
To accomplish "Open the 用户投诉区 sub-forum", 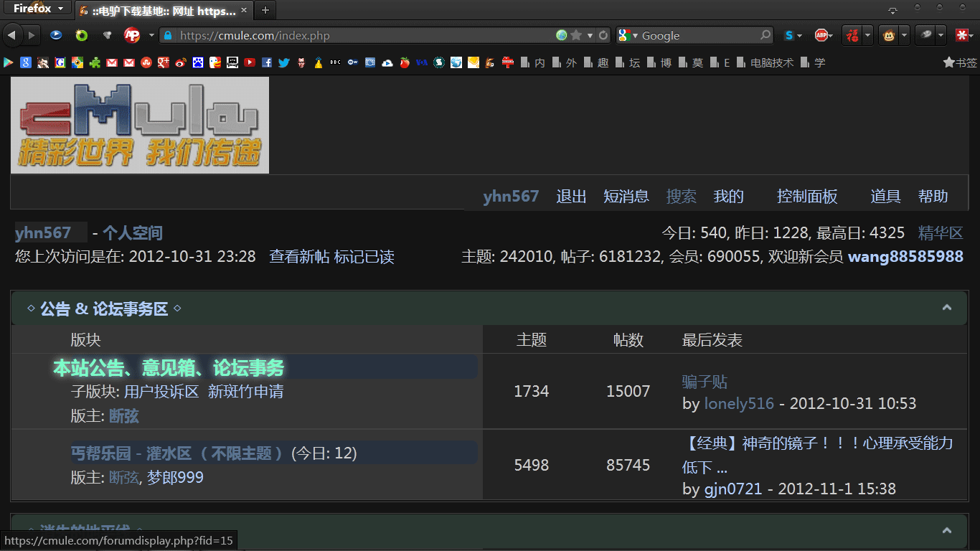I will [161, 392].
